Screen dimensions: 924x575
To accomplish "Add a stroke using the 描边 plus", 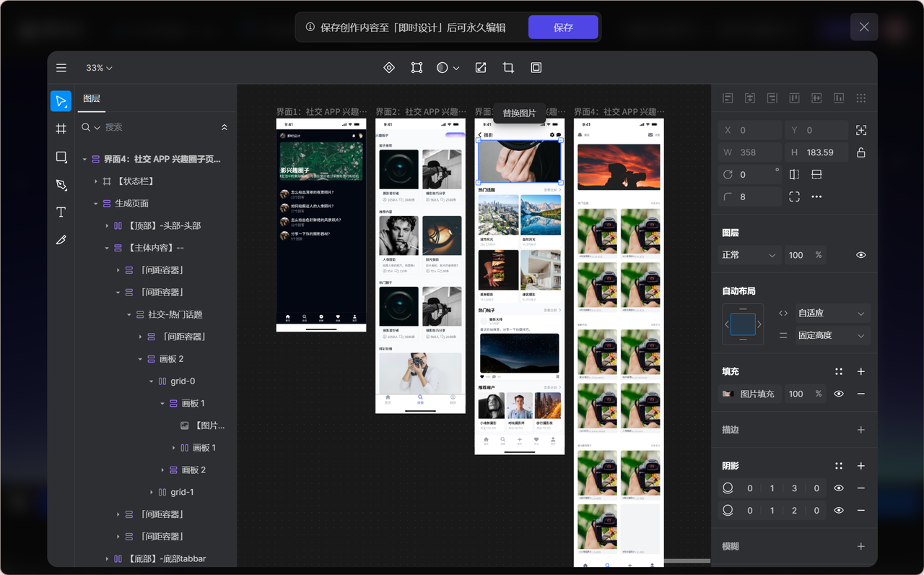I will 860,430.
